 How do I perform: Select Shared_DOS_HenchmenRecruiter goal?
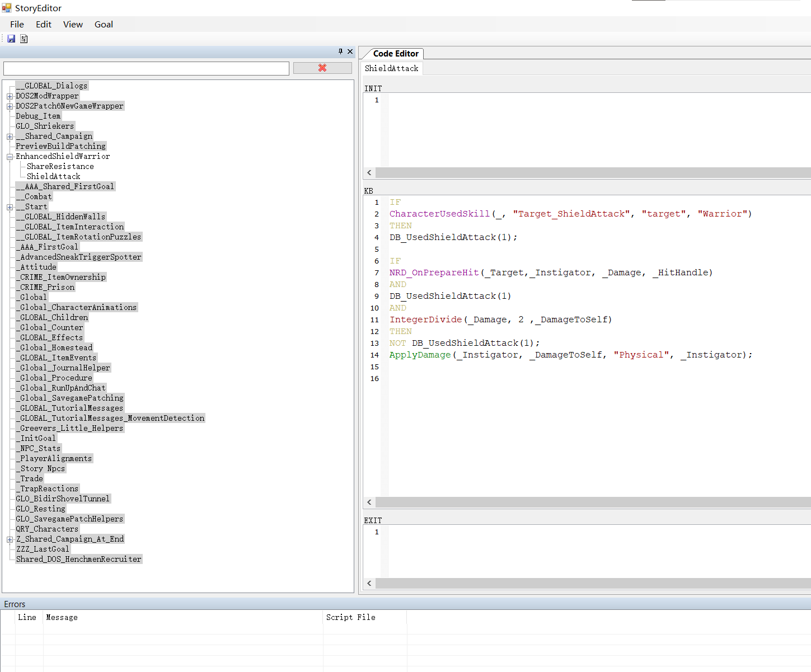coord(79,559)
